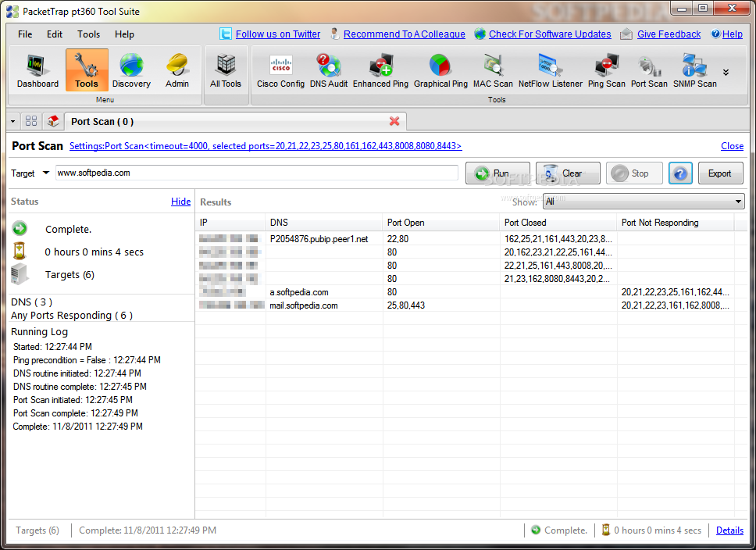756x550 pixels.
Task: Launch the MAC Scan tool
Action: [493, 70]
